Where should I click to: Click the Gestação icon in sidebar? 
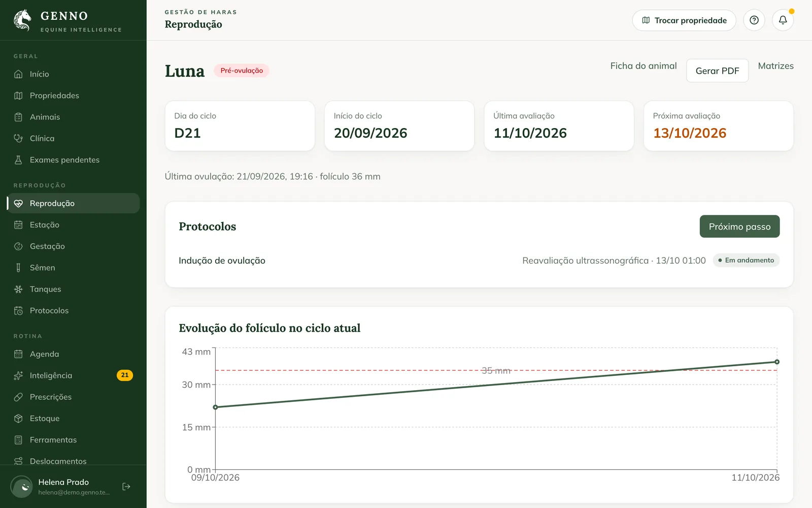point(18,246)
